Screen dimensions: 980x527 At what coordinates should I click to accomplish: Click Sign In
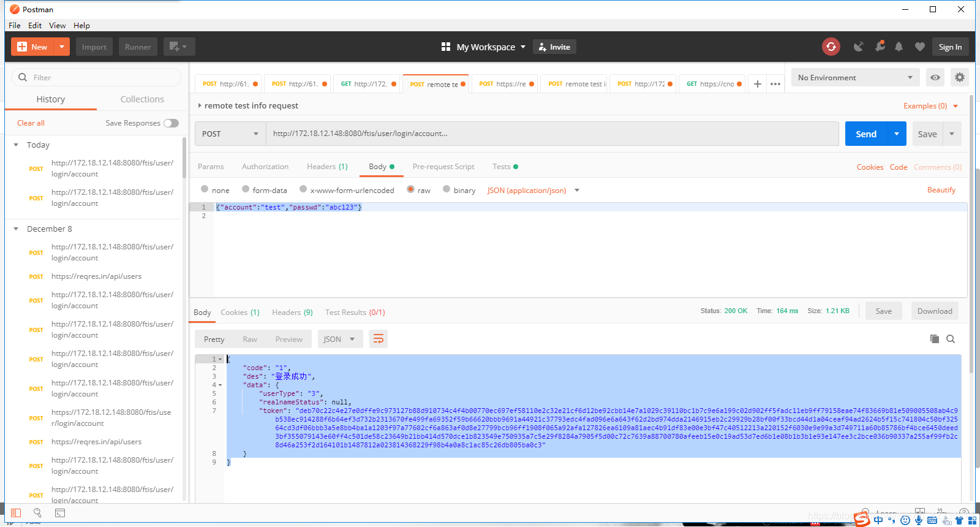[950, 47]
